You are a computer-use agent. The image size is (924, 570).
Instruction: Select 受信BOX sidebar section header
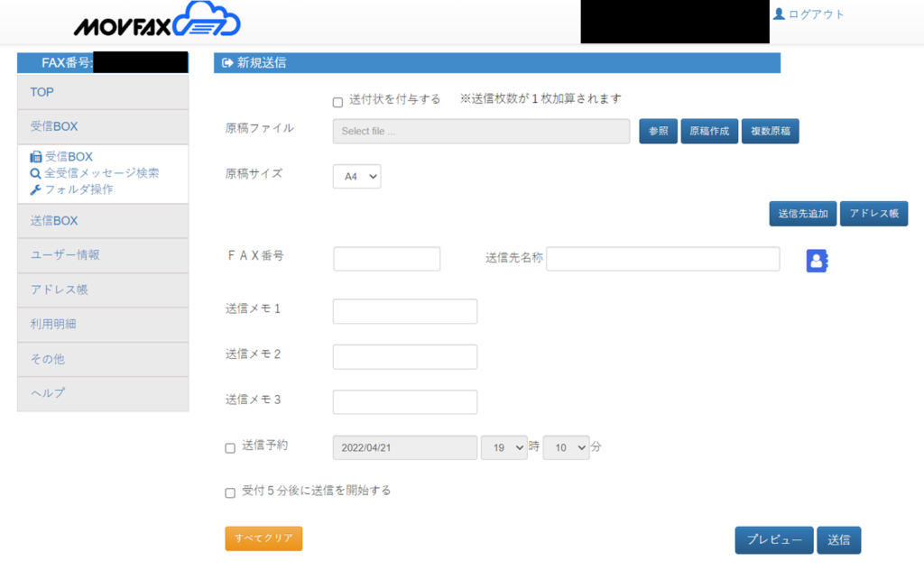pyautogui.click(x=103, y=126)
